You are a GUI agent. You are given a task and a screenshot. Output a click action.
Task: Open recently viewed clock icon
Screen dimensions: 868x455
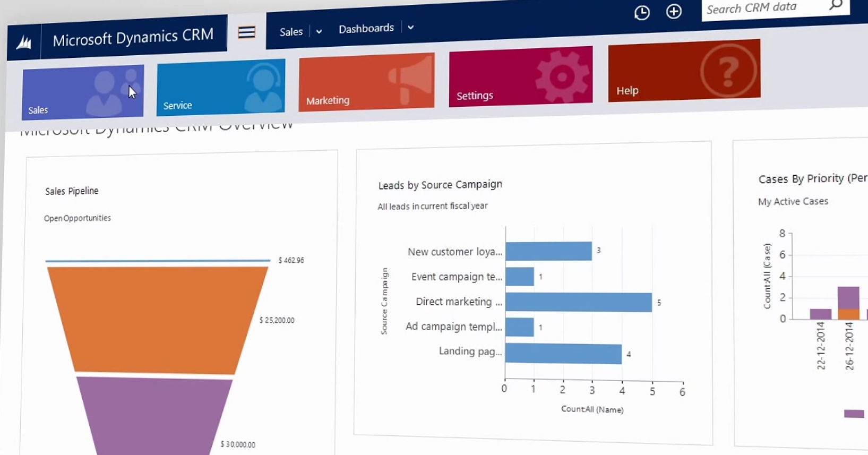642,13
